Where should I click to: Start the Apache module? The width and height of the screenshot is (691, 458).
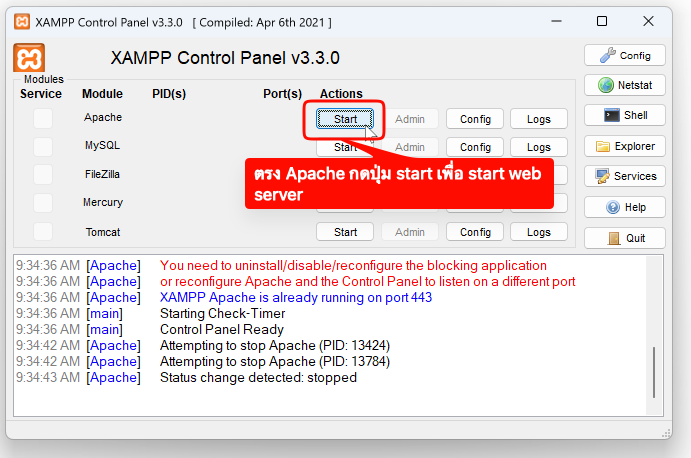(345, 119)
